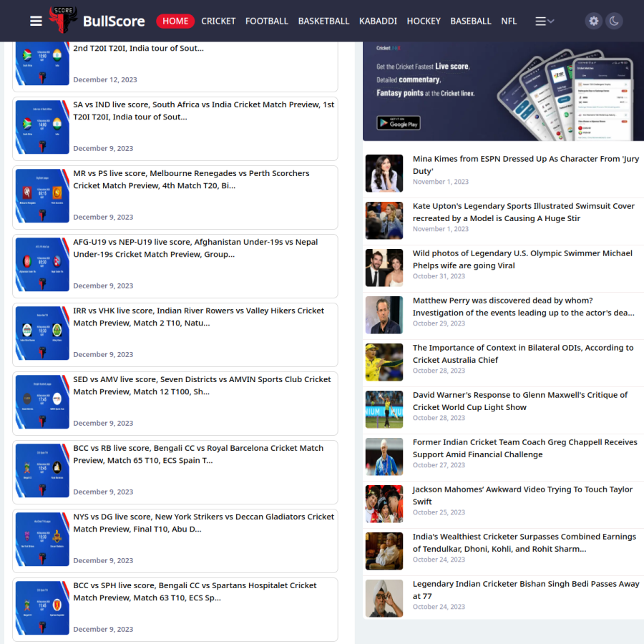Click Wealthiest Cricketer article photo
Image resolution: width=644 pixels, height=644 pixels.
[x=384, y=551]
